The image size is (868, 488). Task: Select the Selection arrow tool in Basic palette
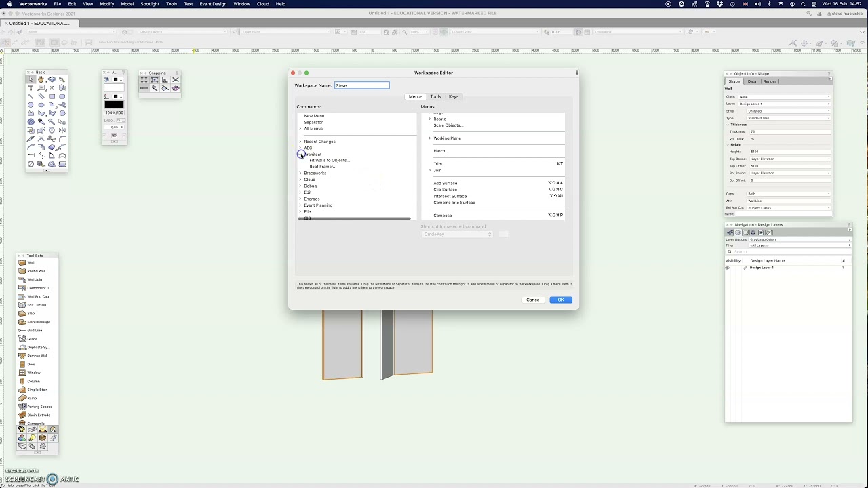point(31,79)
